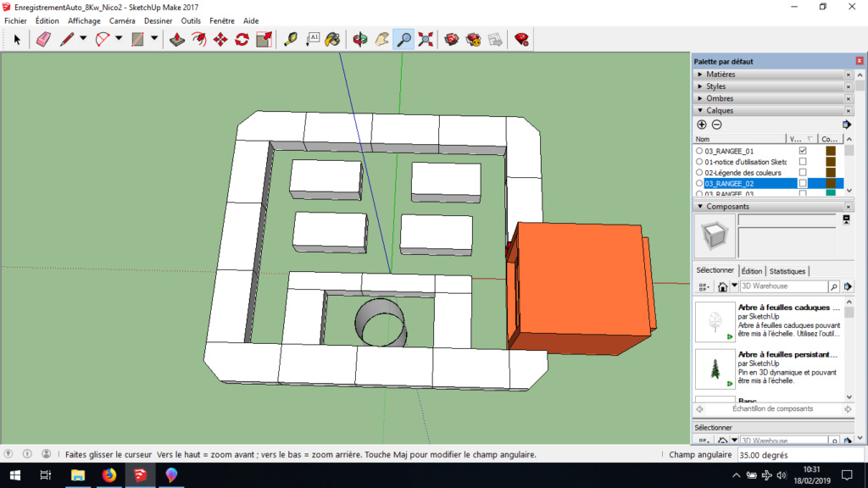868x488 pixels.
Task: Pick the Line pencil tool
Action: tap(66, 39)
